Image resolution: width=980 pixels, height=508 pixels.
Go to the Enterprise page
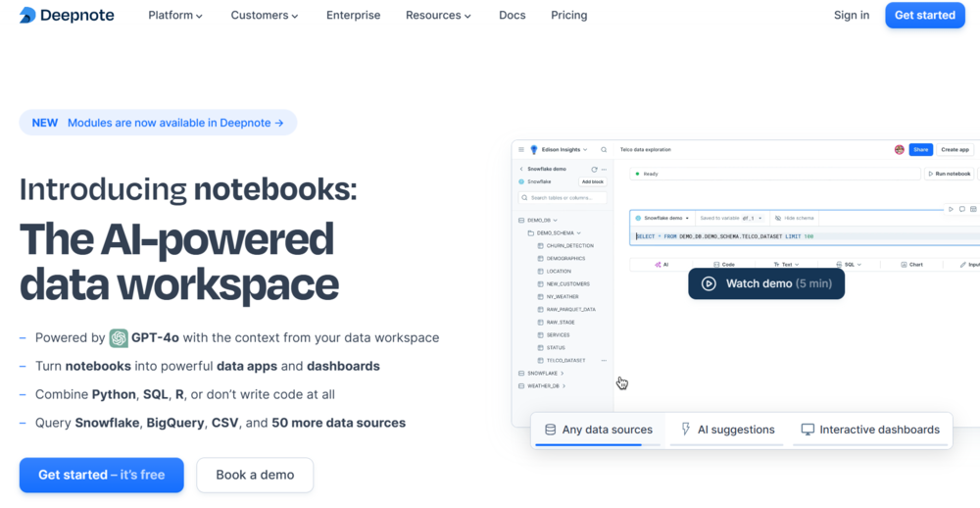(353, 15)
